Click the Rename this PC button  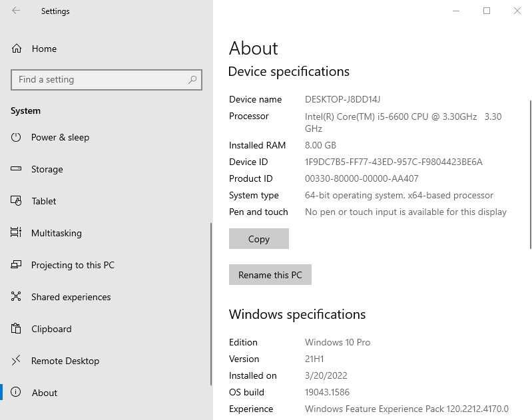[270, 275]
